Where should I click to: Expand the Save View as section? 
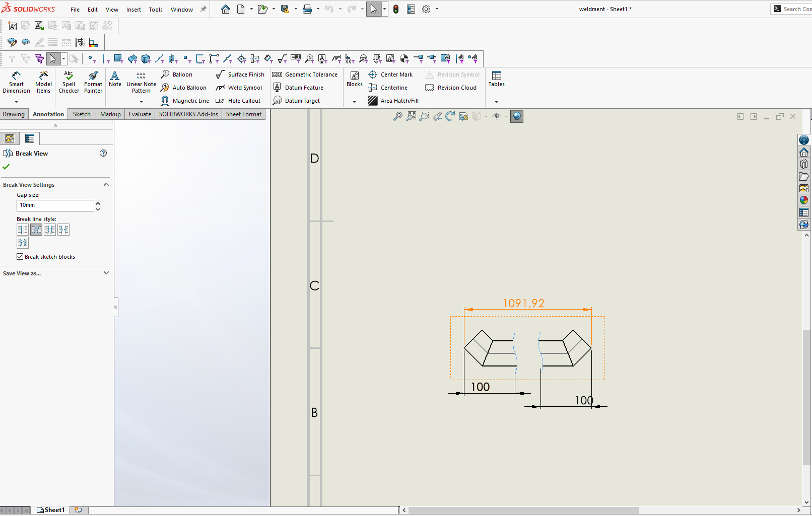[106, 273]
